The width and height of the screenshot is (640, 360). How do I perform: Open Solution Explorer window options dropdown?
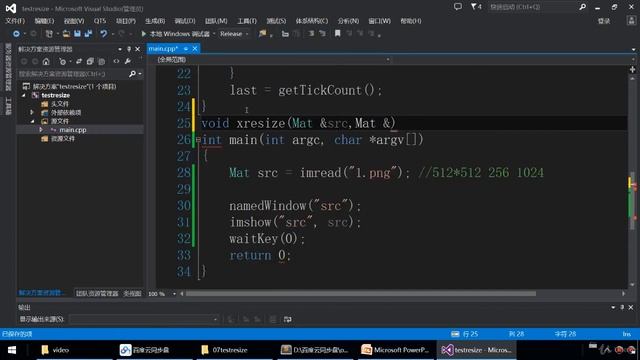pyautogui.click(x=120, y=49)
